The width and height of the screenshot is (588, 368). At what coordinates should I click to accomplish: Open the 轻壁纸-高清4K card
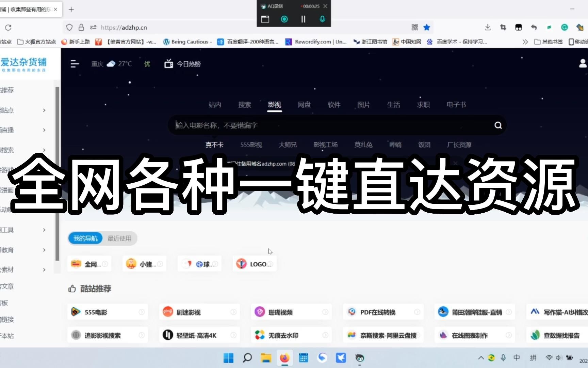pyautogui.click(x=199, y=335)
